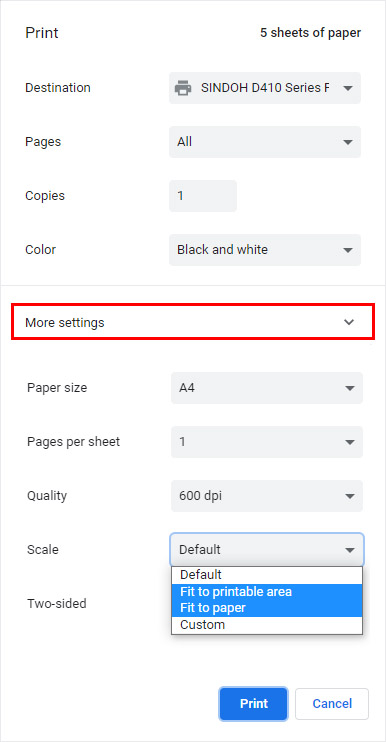Open the Pages dropdown set to All
The image size is (386, 742).
265,142
